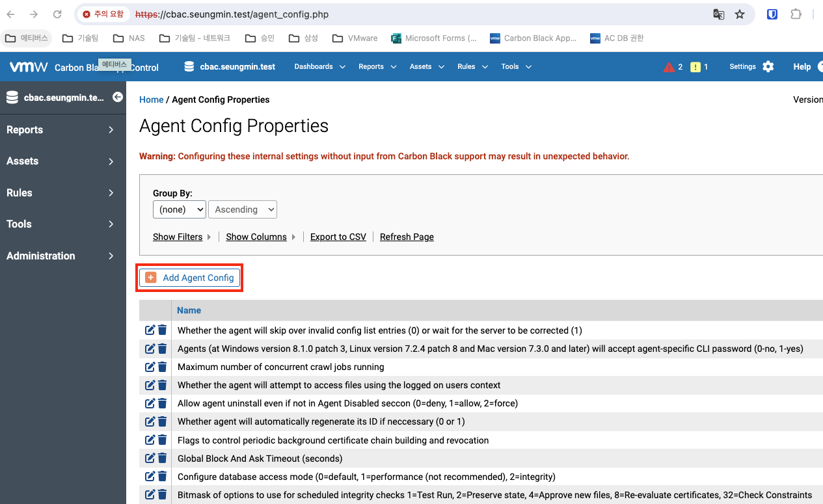Edit the skip invalid config list entries row
Viewport: 823px width, 504px height.
coord(150,330)
